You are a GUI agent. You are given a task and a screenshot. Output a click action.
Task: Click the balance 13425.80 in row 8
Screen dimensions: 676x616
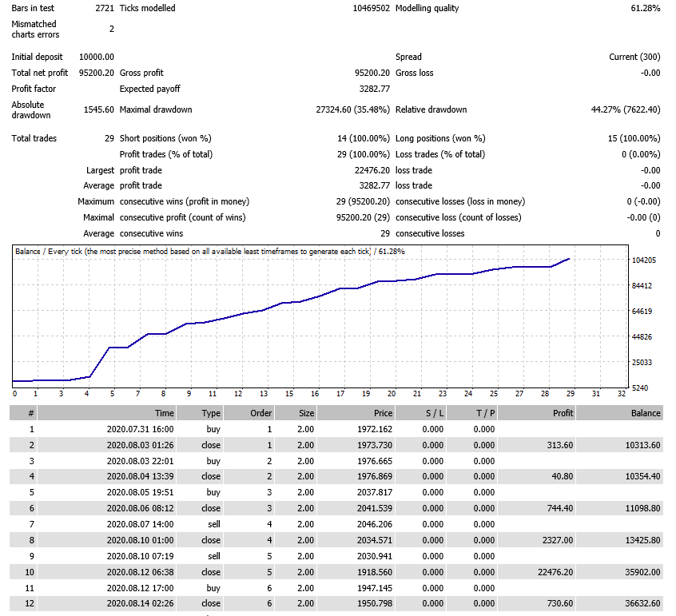(642, 540)
